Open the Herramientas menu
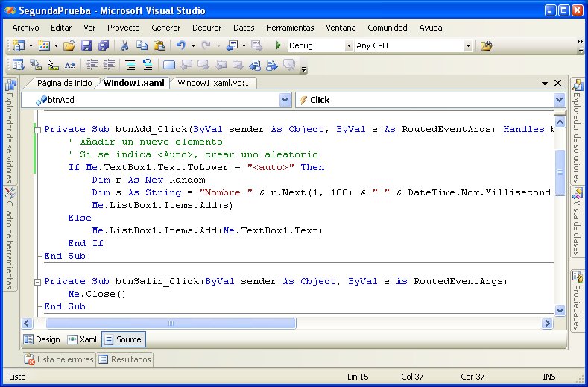Image resolution: width=588 pixels, height=387 pixels. pos(290,28)
